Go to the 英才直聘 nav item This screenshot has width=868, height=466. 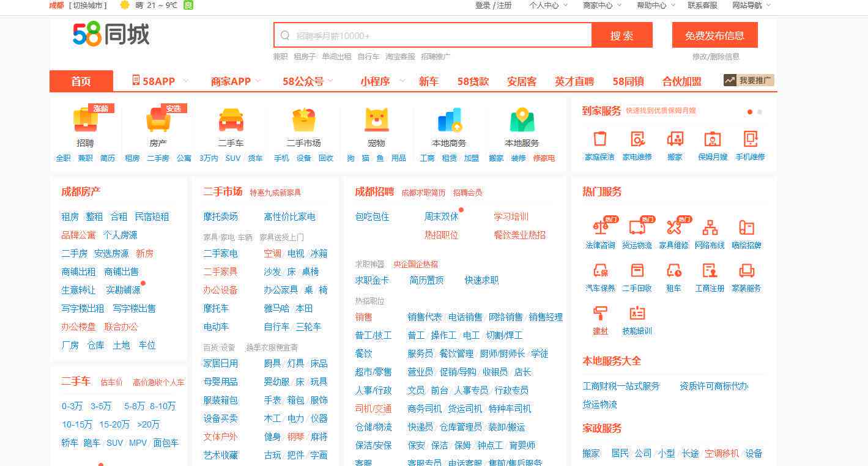pos(574,81)
